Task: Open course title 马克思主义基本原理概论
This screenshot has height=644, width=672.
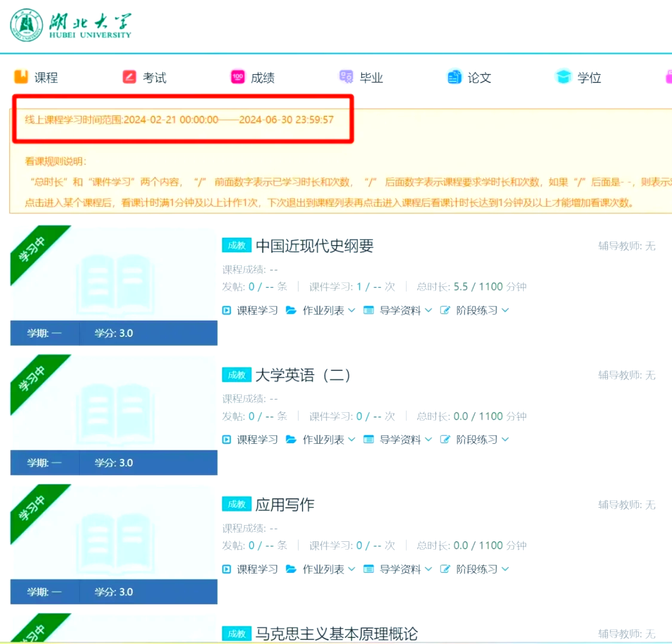Action: (x=337, y=634)
